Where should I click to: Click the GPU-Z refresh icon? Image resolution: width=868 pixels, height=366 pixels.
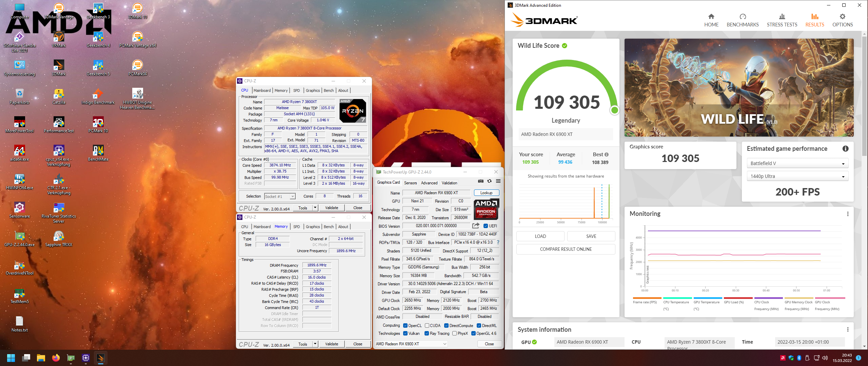click(x=489, y=181)
